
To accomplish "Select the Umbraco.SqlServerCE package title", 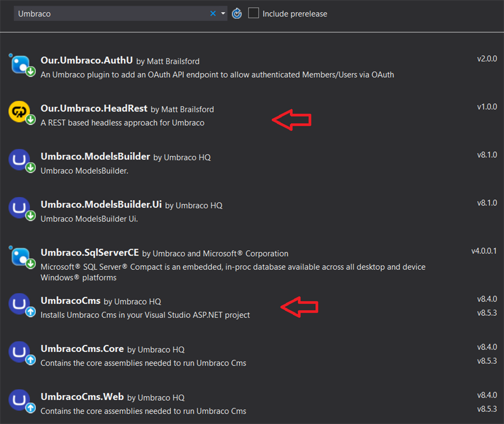I will pyautogui.click(x=89, y=253).
